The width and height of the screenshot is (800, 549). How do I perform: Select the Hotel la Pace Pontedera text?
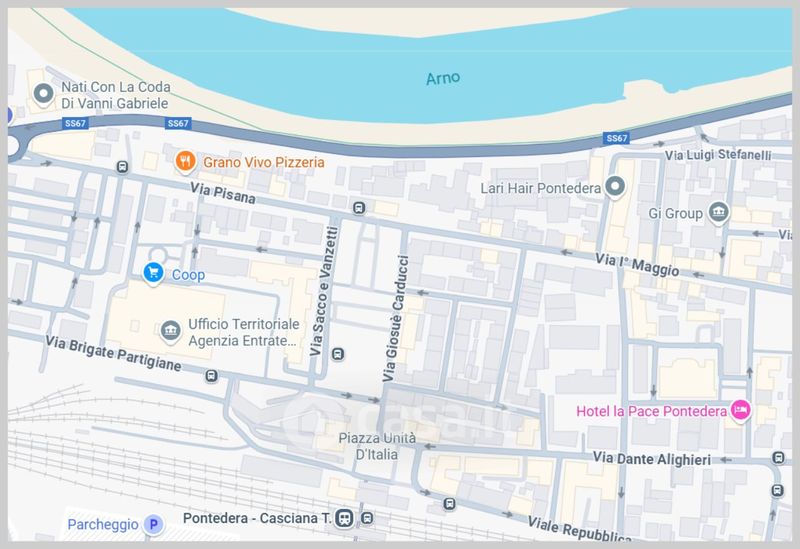(652, 411)
